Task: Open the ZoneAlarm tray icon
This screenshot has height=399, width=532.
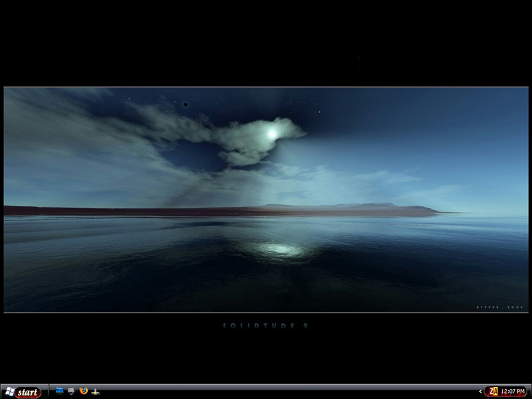Action: [493, 391]
